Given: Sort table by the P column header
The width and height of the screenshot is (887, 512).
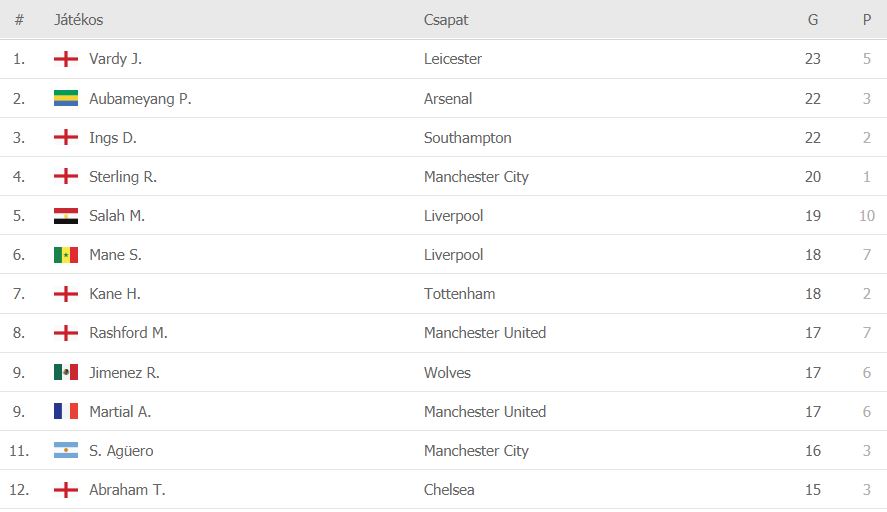Looking at the screenshot, I should coord(866,20).
